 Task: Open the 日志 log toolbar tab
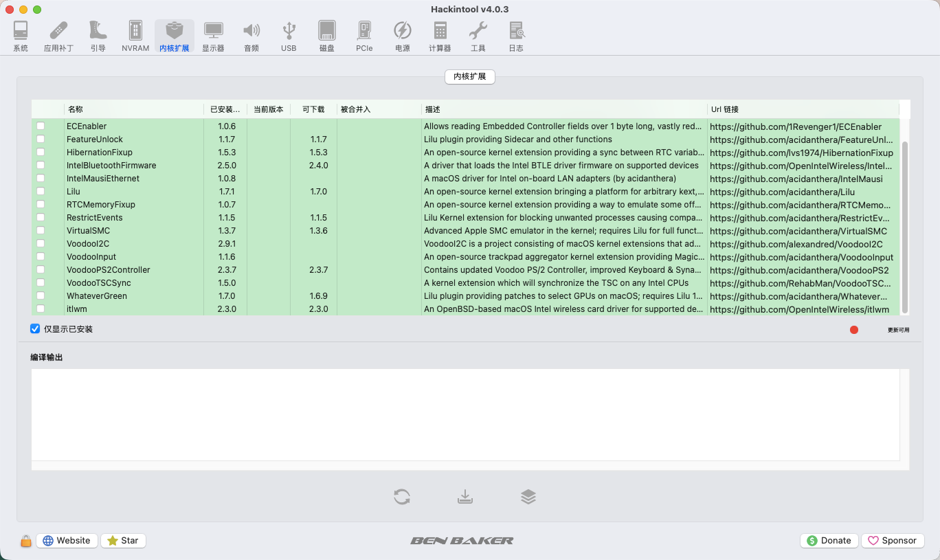(516, 36)
